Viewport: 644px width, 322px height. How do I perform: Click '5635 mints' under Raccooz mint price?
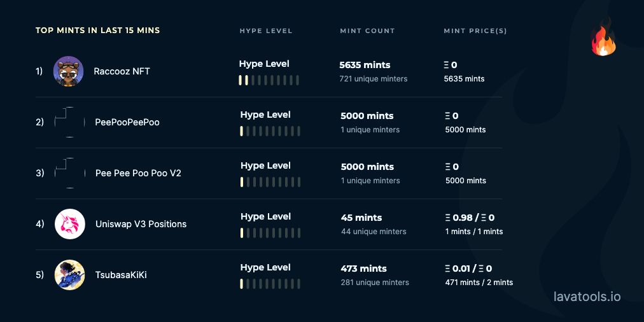[464, 78]
